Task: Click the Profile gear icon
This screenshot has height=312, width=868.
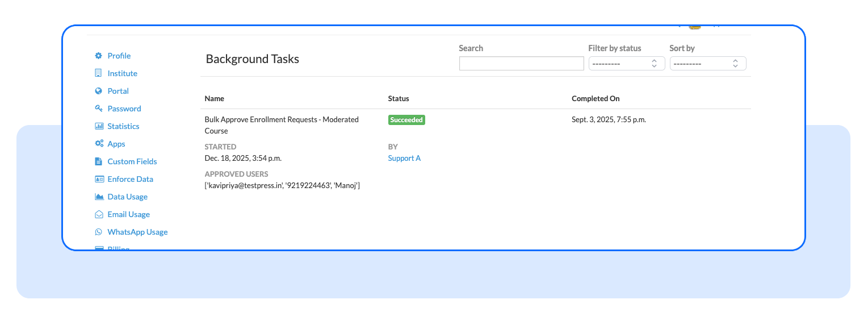Action: pyautogui.click(x=98, y=56)
